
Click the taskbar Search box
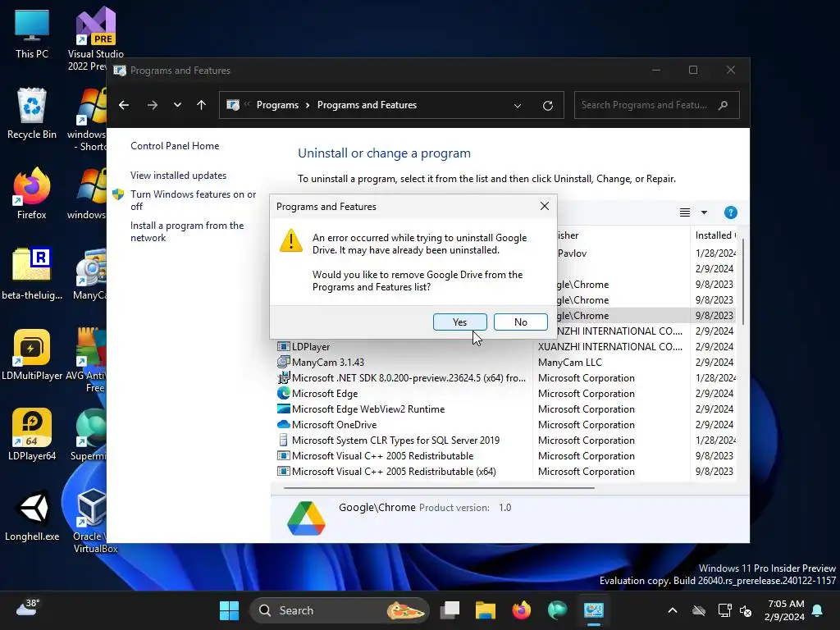coord(339,610)
